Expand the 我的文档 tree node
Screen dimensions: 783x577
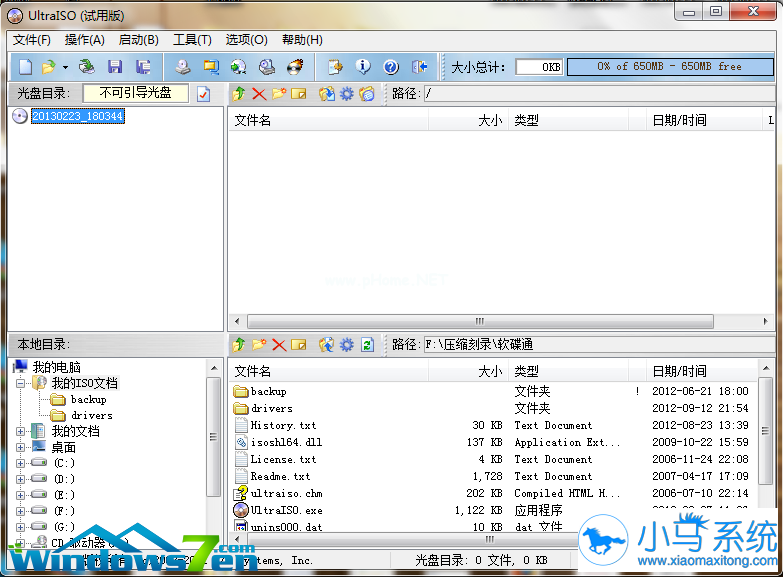coord(20,431)
